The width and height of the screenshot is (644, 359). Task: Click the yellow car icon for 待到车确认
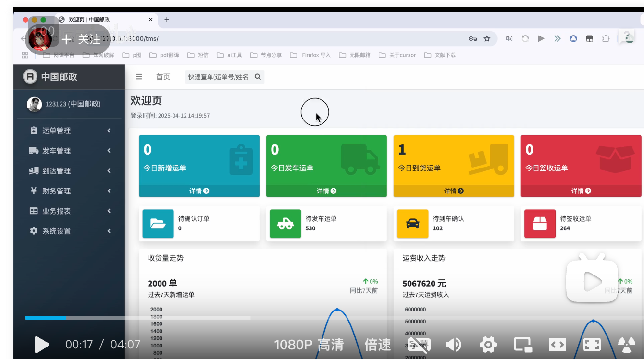(413, 224)
